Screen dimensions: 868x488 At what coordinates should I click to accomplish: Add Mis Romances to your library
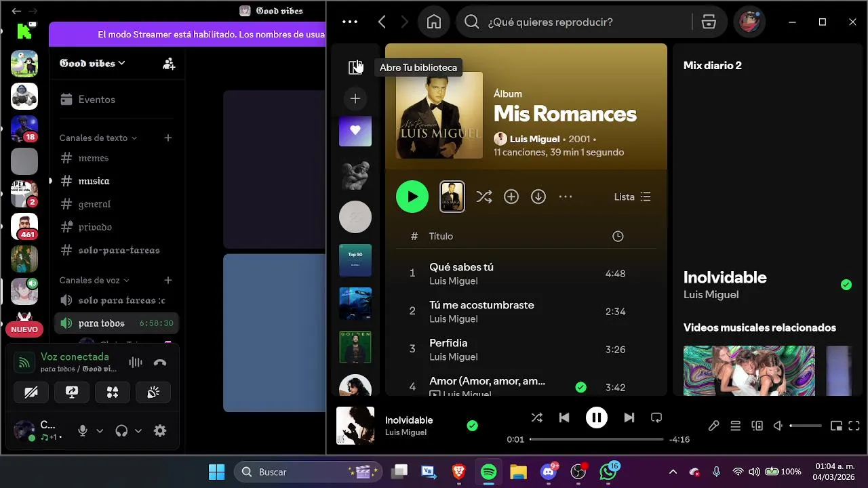tap(511, 197)
